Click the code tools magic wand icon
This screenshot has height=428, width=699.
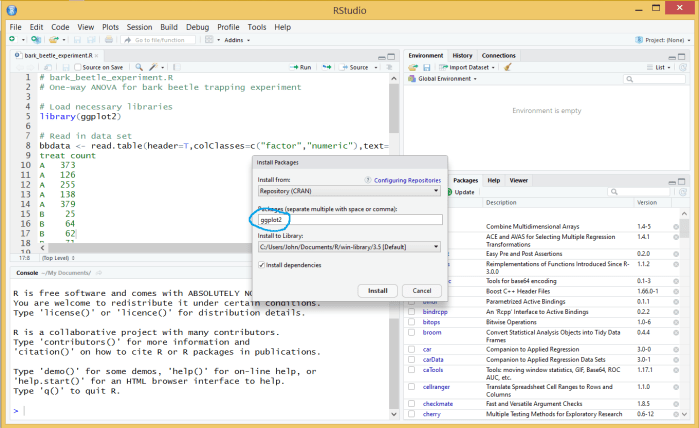(153, 67)
